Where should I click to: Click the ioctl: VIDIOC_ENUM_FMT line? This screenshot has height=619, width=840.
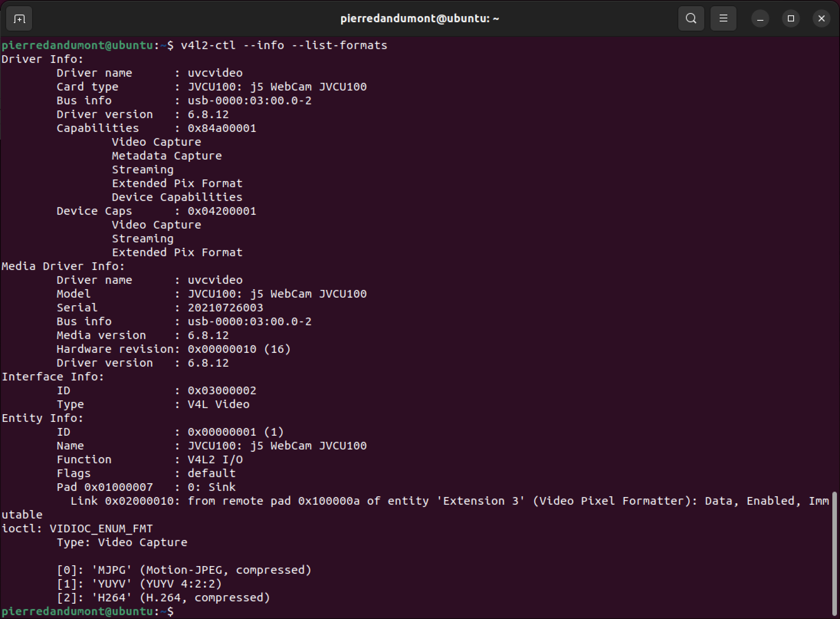(77, 528)
